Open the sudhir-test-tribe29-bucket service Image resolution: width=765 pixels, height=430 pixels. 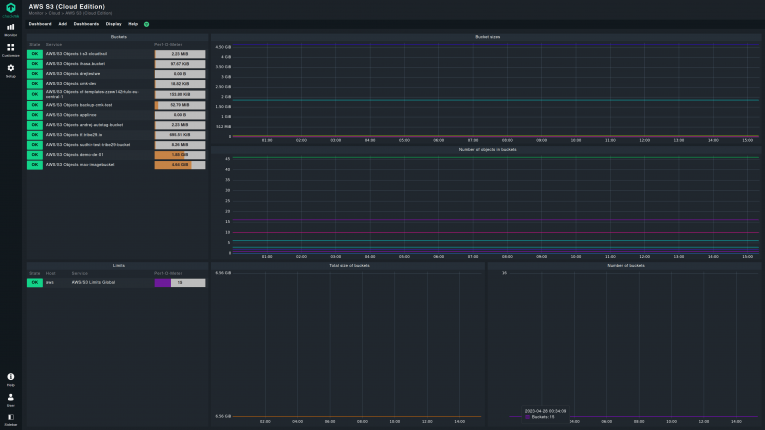[x=88, y=144]
